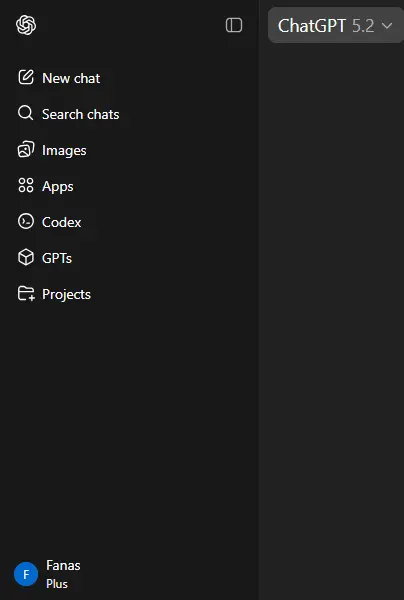Browse GPTs via the text label
Screen dimensions: 404x600
coord(57,258)
